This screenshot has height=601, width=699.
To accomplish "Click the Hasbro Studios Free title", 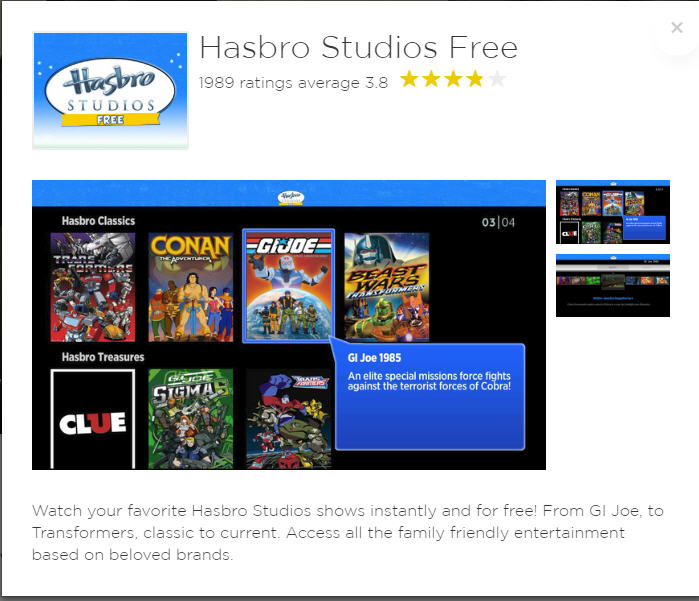I will [x=358, y=47].
